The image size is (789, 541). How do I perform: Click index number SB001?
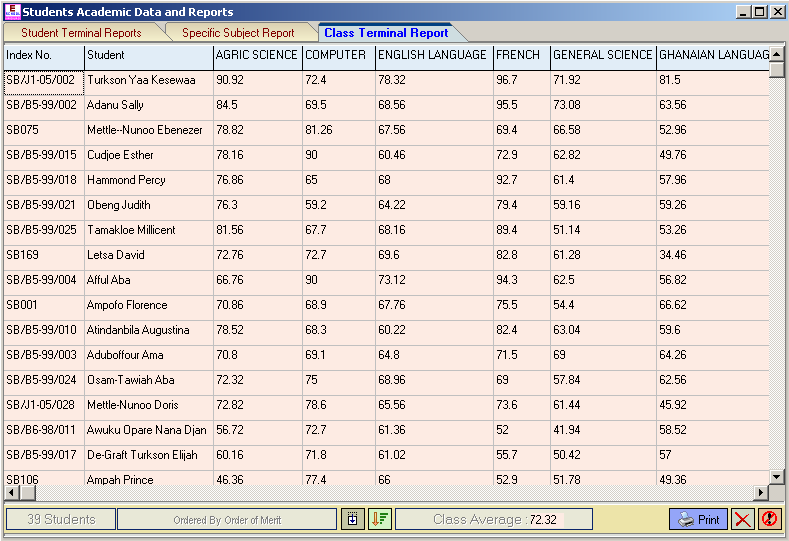(x=44, y=307)
